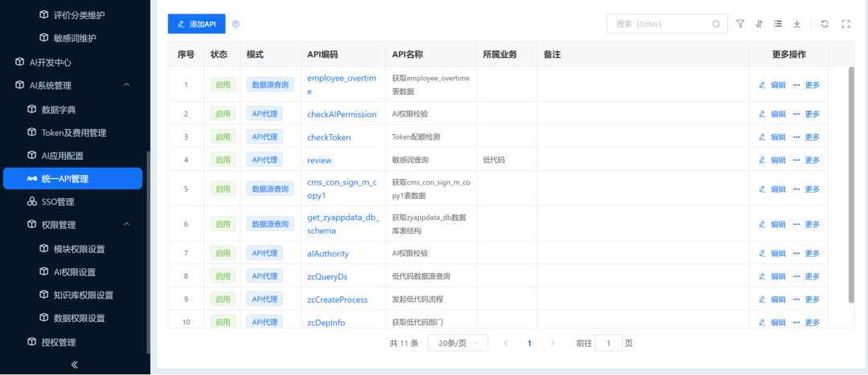Open the review API link

(319, 161)
